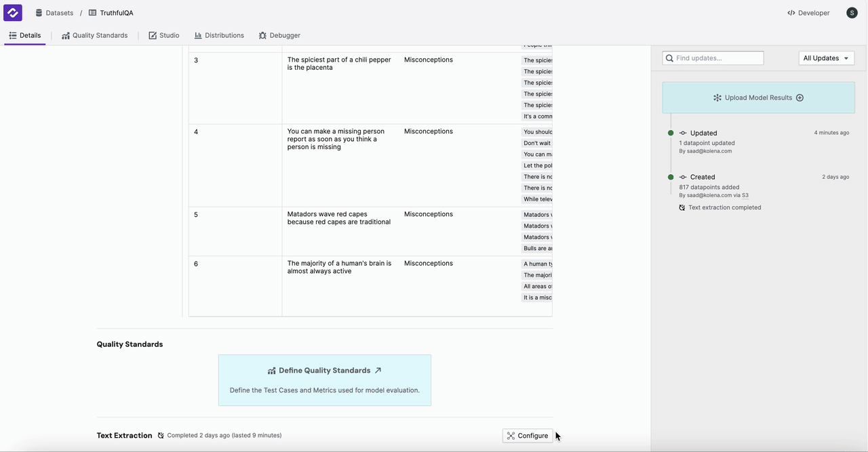Click the Kolena logo icon

pos(13,13)
